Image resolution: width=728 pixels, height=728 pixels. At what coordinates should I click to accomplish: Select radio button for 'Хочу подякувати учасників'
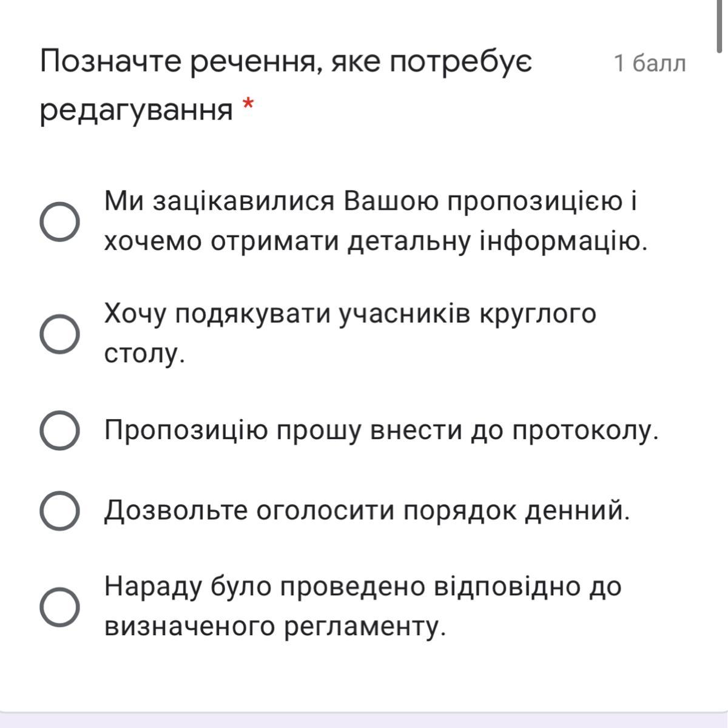point(59,334)
